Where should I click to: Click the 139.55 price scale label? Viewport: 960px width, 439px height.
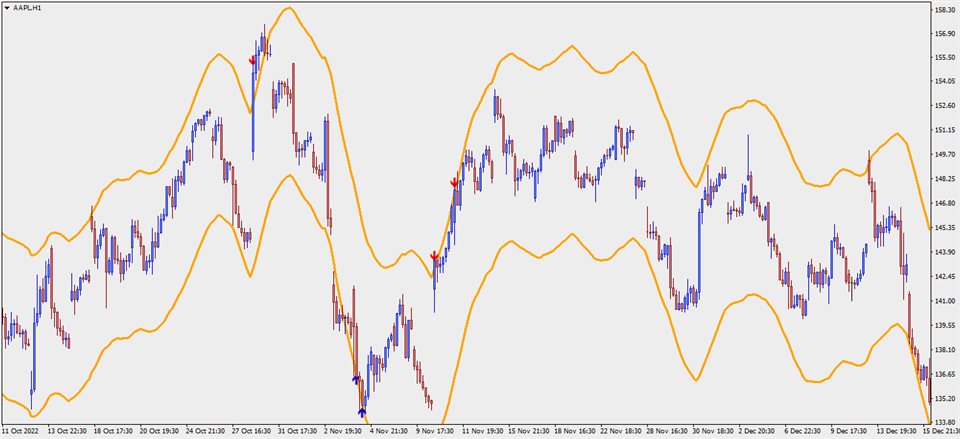coord(943,325)
